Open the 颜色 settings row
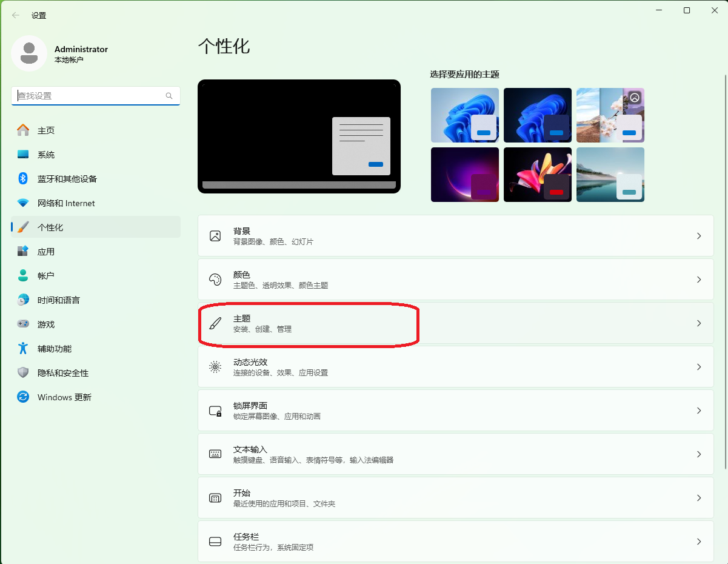This screenshot has width=728, height=564. coord(456,280)
